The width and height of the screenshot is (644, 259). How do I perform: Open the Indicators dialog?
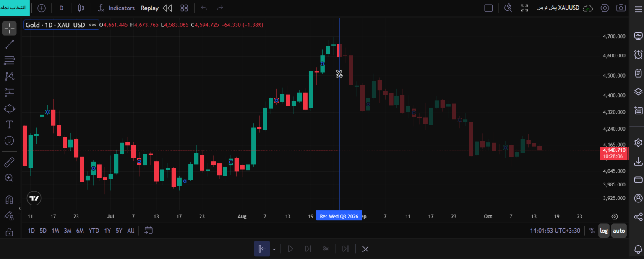click(117, 8)
